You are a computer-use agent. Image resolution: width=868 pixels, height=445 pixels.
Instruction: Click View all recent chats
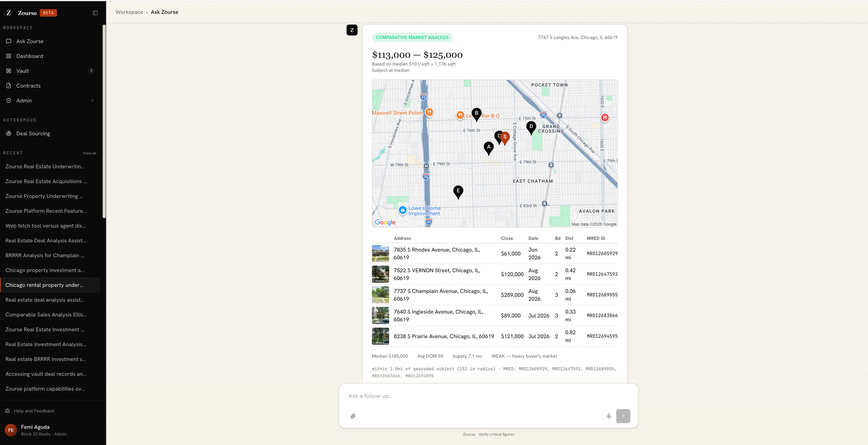tap(89, 153)
